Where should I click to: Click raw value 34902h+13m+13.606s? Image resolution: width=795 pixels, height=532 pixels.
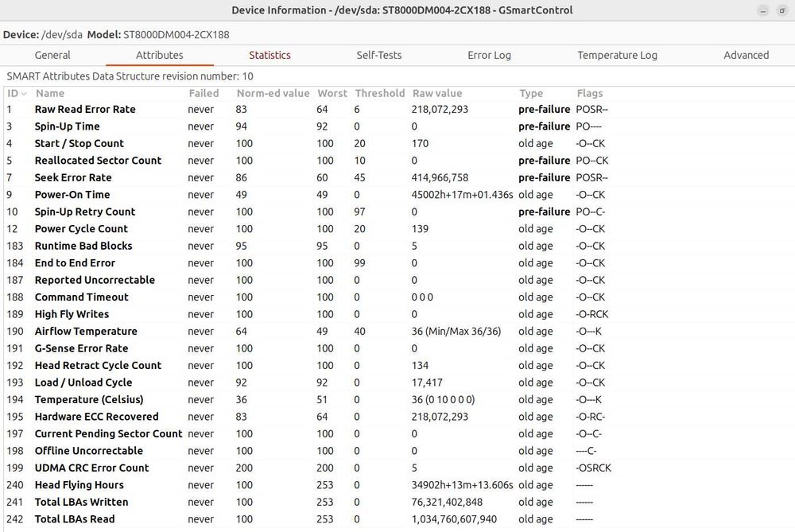click(462, 485)
